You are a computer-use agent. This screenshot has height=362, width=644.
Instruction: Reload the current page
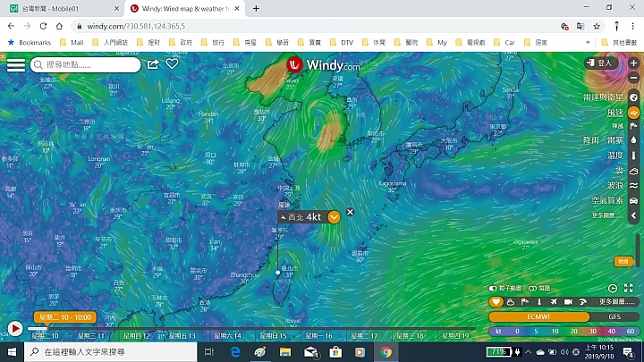pyautogui.click(x=43, y=26)
